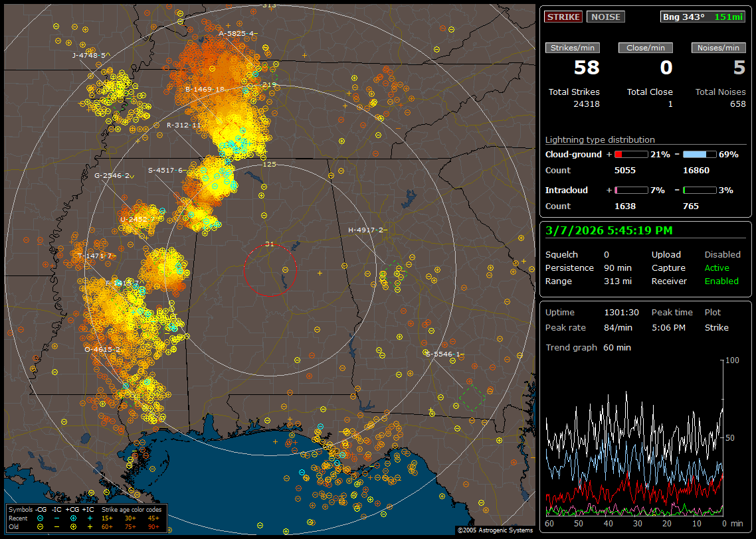Click the Bng 343° bearing readout
756x539 pixels.
684,17
